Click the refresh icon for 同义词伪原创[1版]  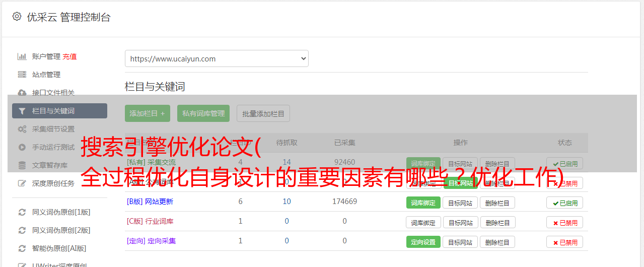point(22,212)
